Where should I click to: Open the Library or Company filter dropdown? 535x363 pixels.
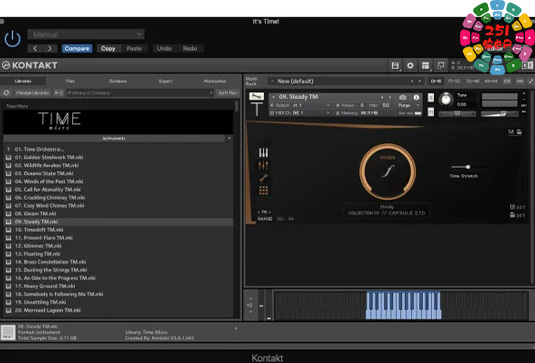pyautogui.click(x=140, y=93)
